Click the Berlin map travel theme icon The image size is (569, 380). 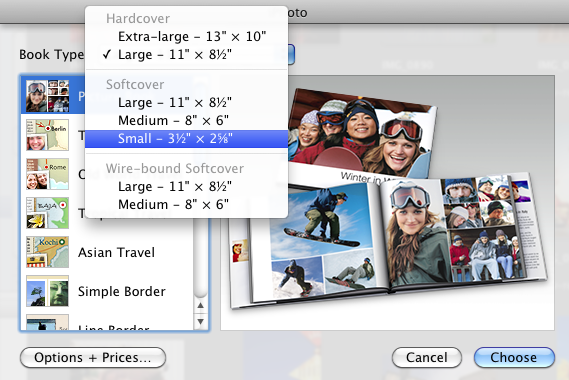pos(48,135)
